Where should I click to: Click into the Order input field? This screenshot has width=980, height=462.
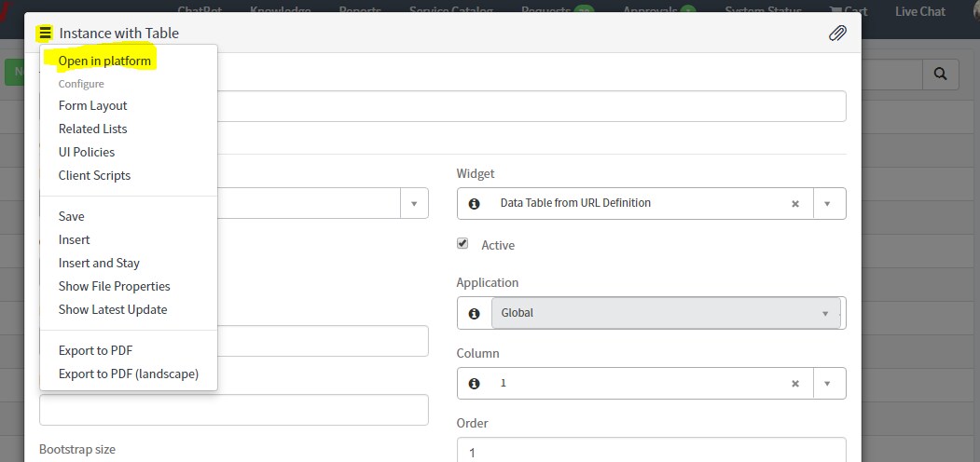click(x=651, y=452)
